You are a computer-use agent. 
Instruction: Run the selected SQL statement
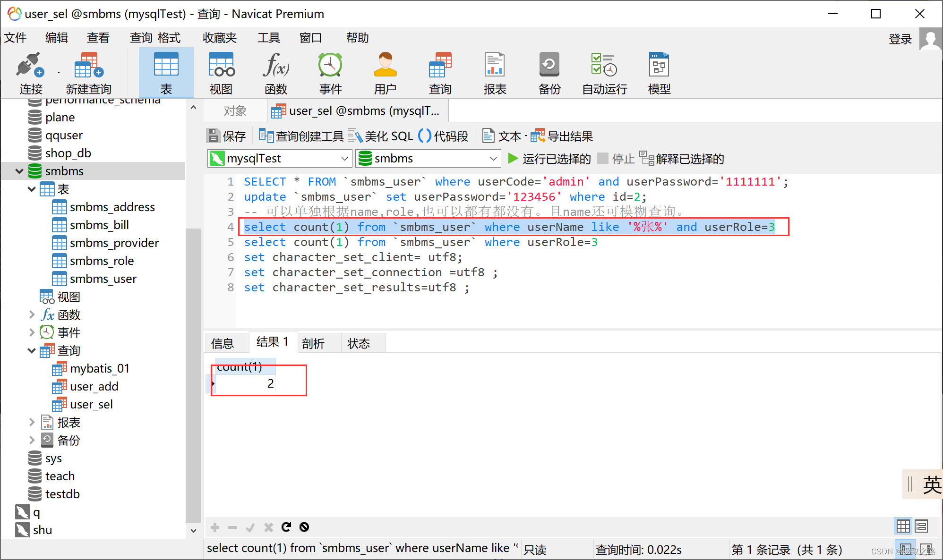[549, 159]
